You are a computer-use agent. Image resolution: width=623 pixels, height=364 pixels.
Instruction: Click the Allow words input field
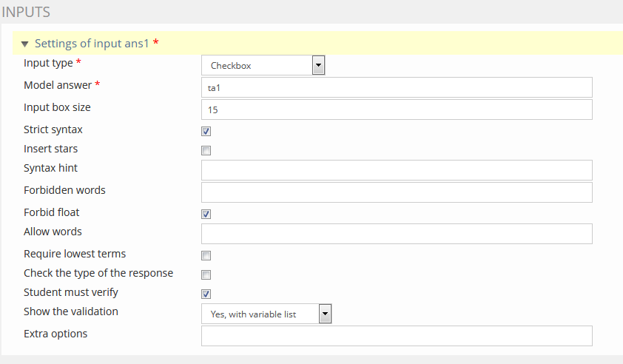click(x=397, y=234)
